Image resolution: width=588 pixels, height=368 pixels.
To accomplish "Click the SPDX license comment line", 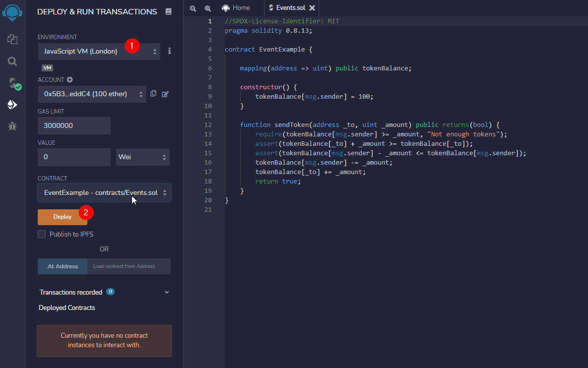I will (282, 21).
